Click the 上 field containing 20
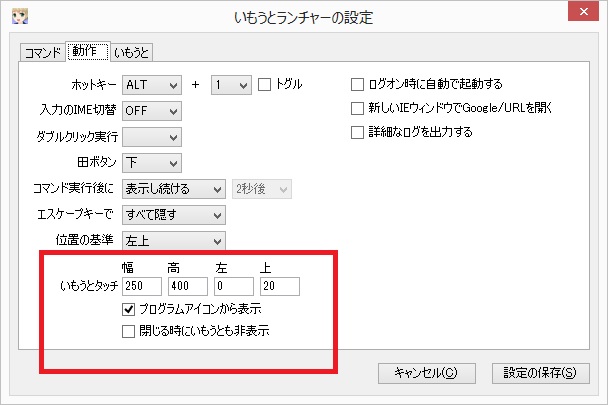This screenshot has width=608, height=405. [280, 286]
